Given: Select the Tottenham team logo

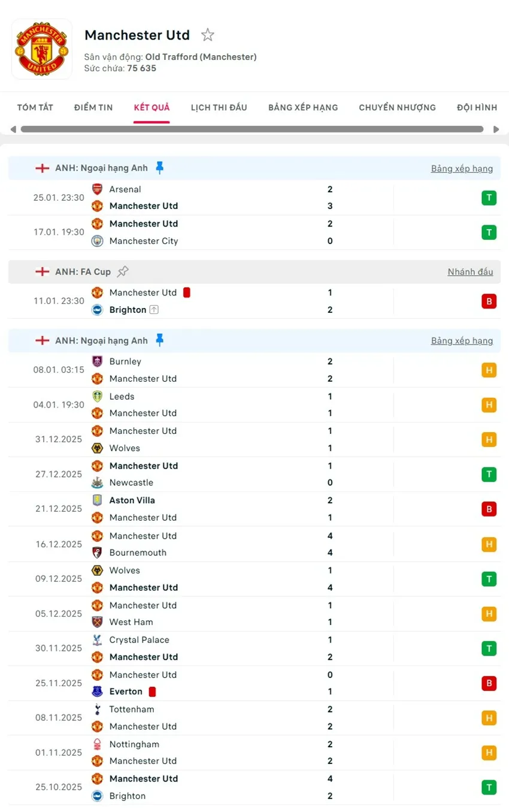Looking at the screenshot, I should (97, 709).
